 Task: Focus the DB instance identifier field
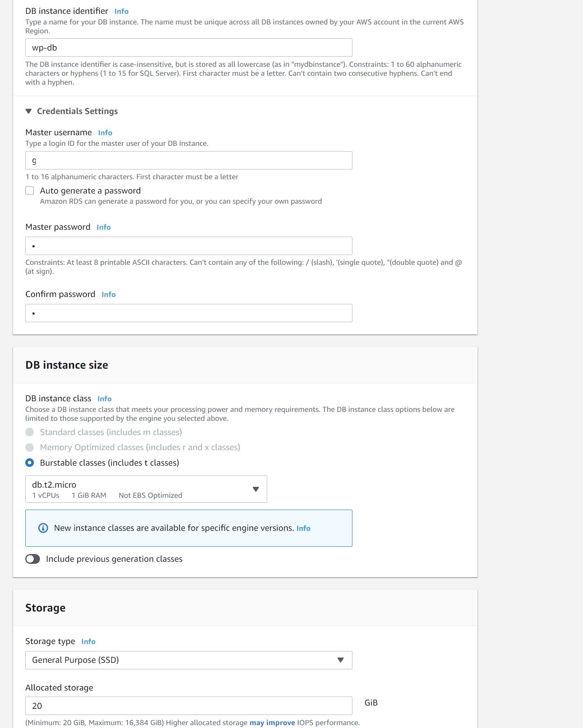click(189, 48)
